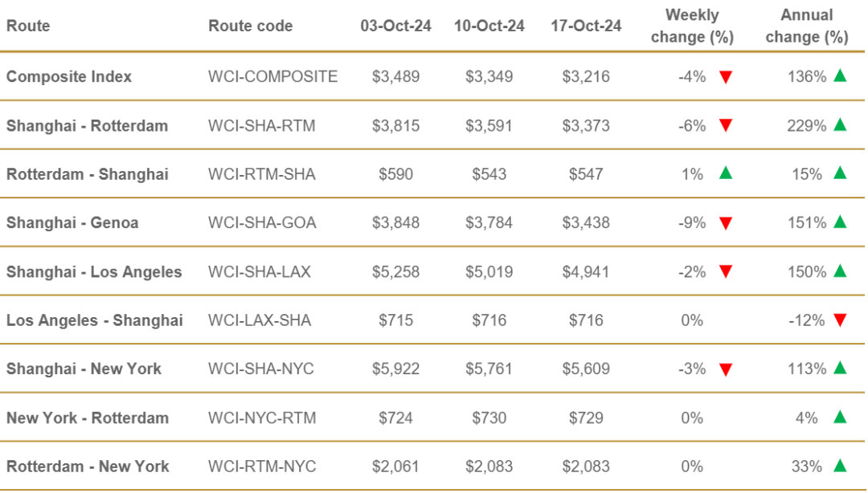
Task: Click the Composite Index $3,489 cell
Action: tap(395, 76)
